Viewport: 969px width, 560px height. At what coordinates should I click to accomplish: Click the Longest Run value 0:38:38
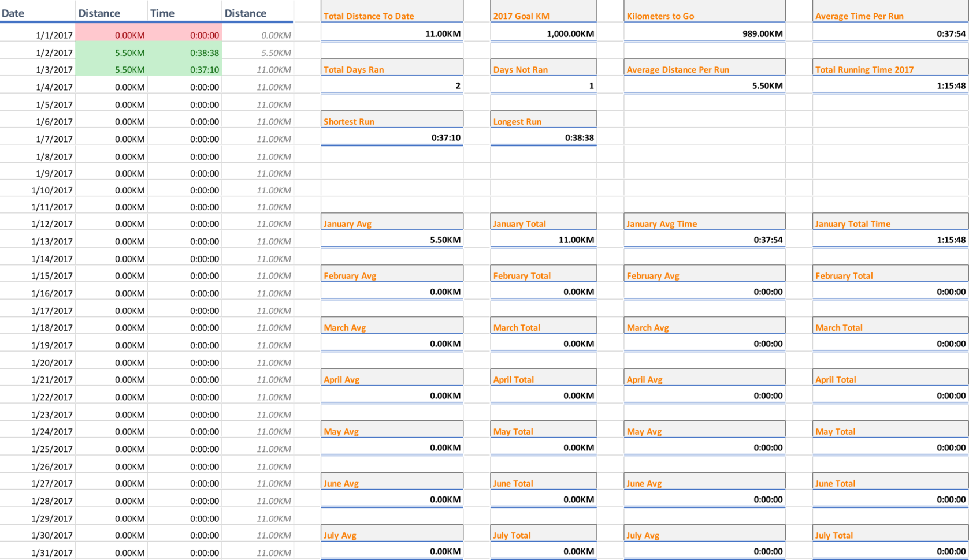pyautogui.click(x=543, y=137)
